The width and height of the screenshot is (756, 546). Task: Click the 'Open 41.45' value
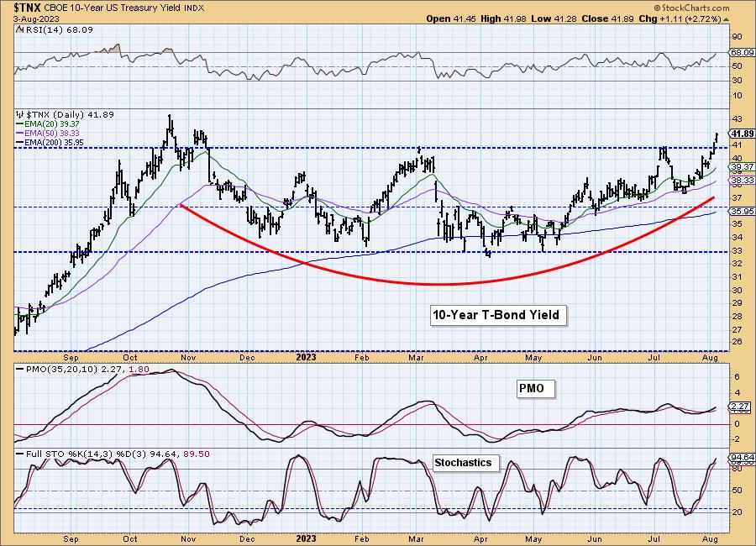pyautogui.click(x=451, y=18)
